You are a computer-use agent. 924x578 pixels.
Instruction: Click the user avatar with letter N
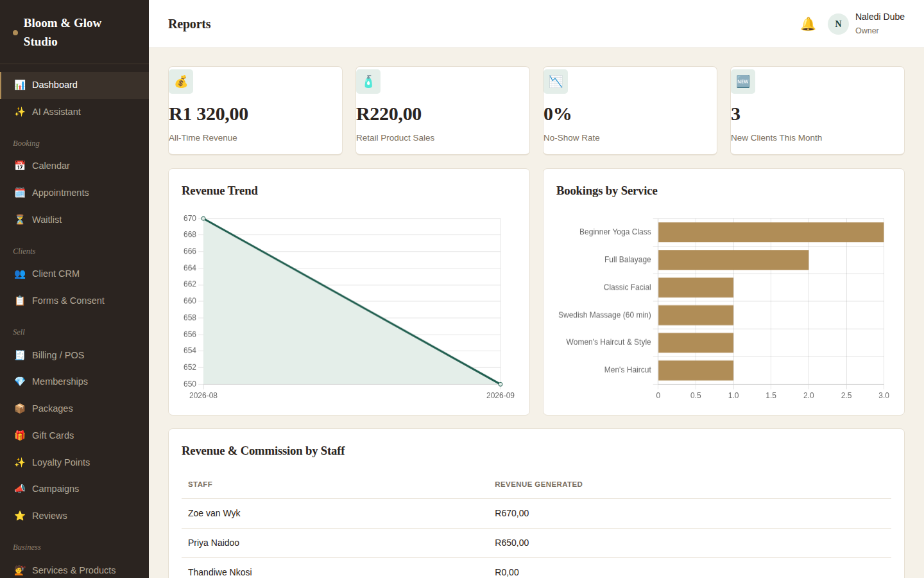click(838, 24)
